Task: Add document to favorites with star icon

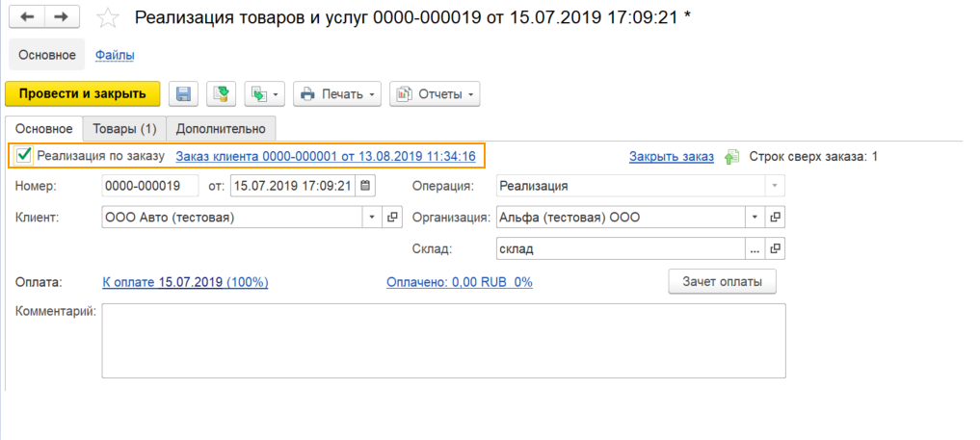Action: point(110,18)
